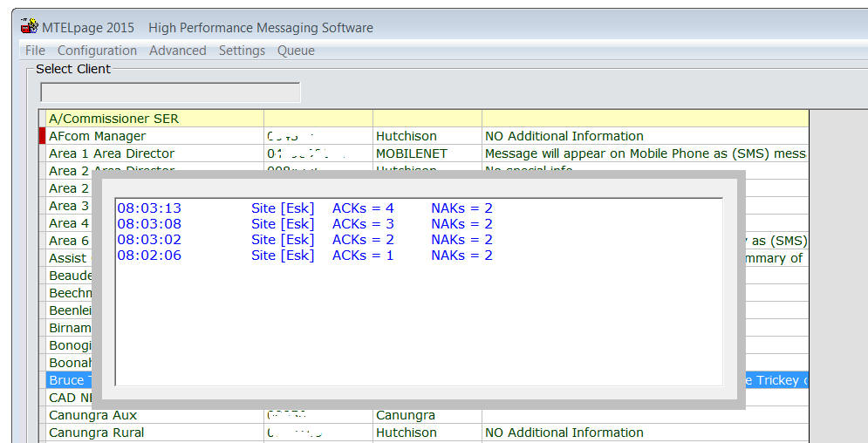The image size is (868, 443).
Task: Click NAKs = 2 on 08:03:13 line
Action: click(x=461, y=208)
